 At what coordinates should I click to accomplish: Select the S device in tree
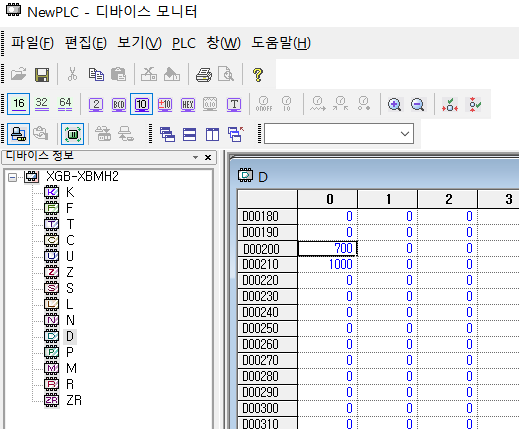[x=70, y=288]
